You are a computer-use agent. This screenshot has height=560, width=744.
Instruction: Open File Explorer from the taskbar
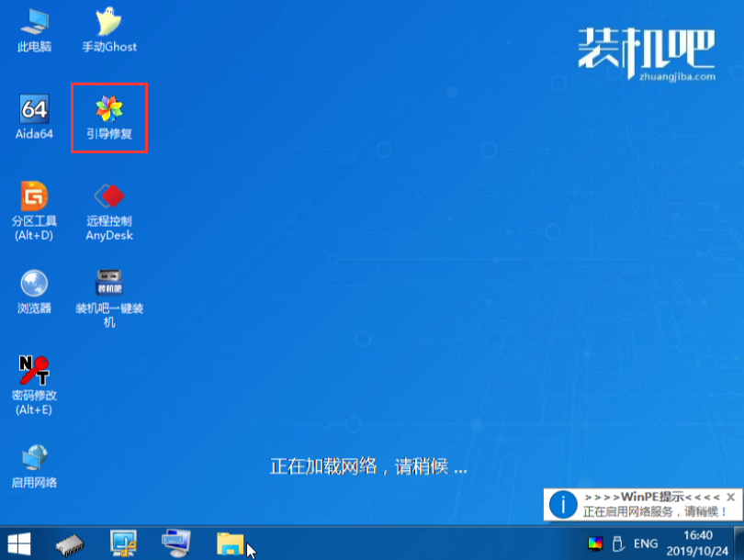point(230,545)
